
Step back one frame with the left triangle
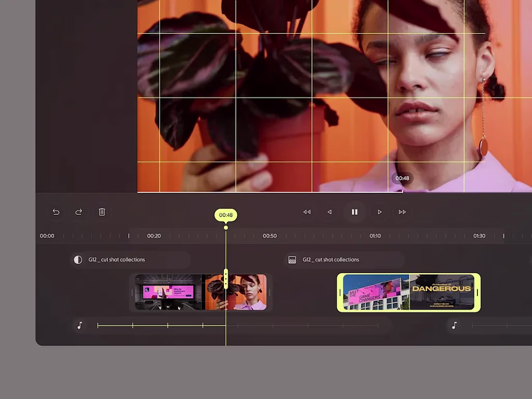(329, 212)
